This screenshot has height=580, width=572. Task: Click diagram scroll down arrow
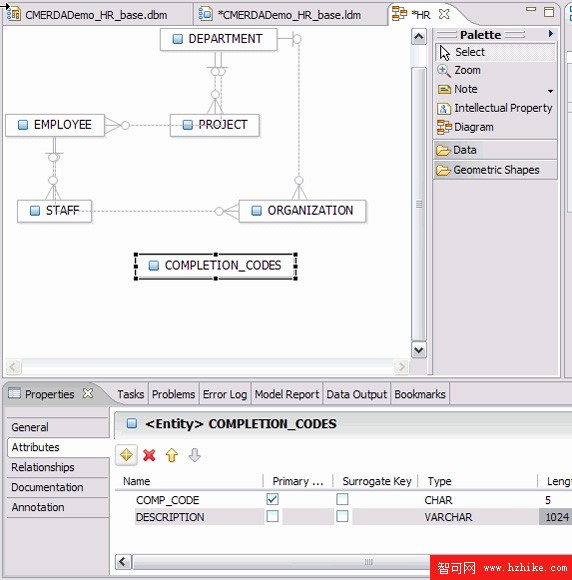[x=419, y=350]
